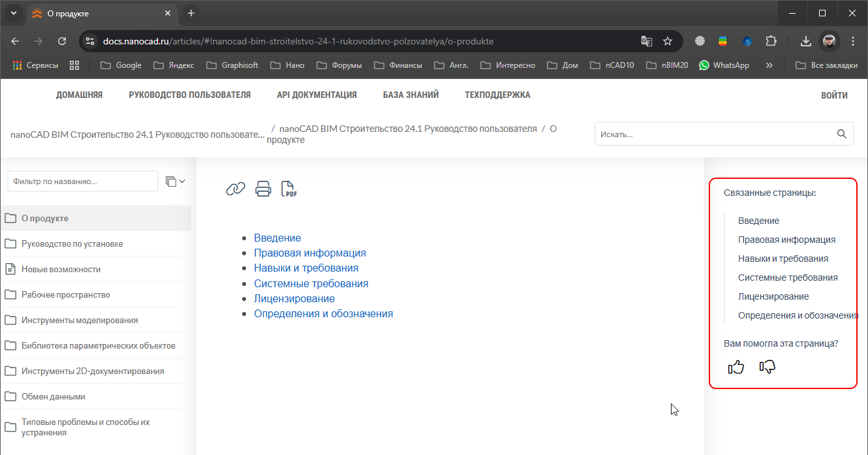This screenshot has width=868, height=455.
Task: Open the Chrome profile avatar
Action: coord(829,41)
